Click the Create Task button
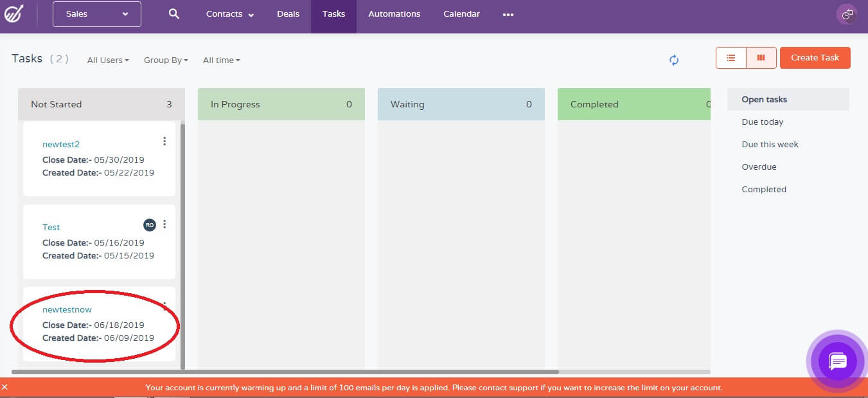The height and width of the screenshot is (398, 868). pos(815,57)
